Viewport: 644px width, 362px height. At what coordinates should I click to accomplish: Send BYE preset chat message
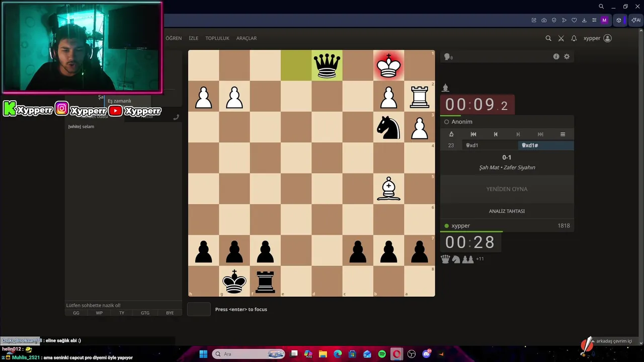170,313
